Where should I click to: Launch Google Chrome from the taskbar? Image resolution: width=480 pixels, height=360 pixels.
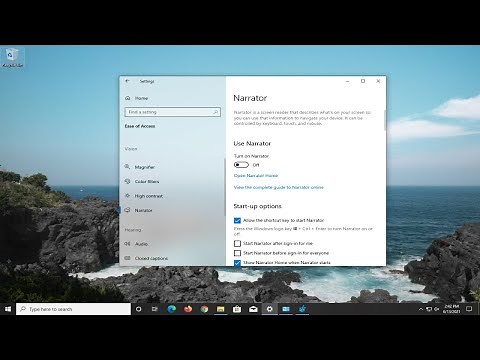[204, 309]
